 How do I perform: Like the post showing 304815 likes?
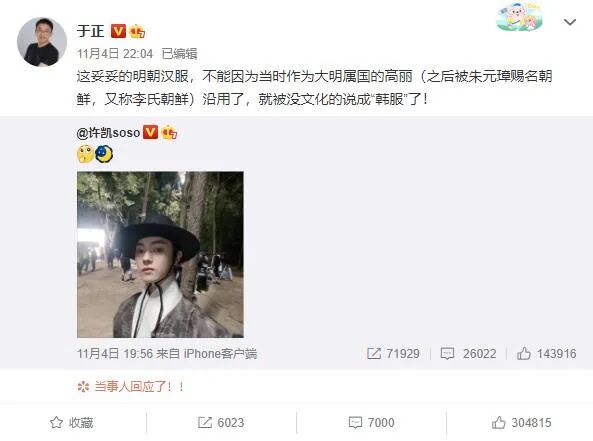tap(522, 422)
